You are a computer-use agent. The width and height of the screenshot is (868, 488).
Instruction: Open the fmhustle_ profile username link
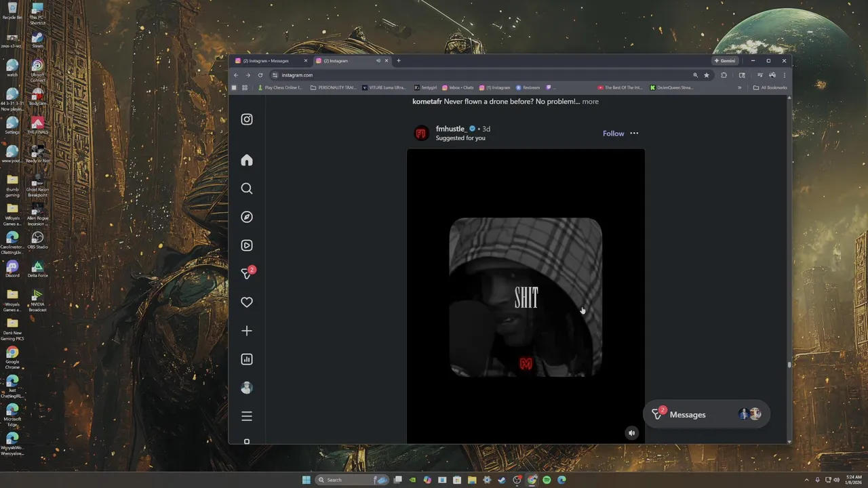[451, 129]
